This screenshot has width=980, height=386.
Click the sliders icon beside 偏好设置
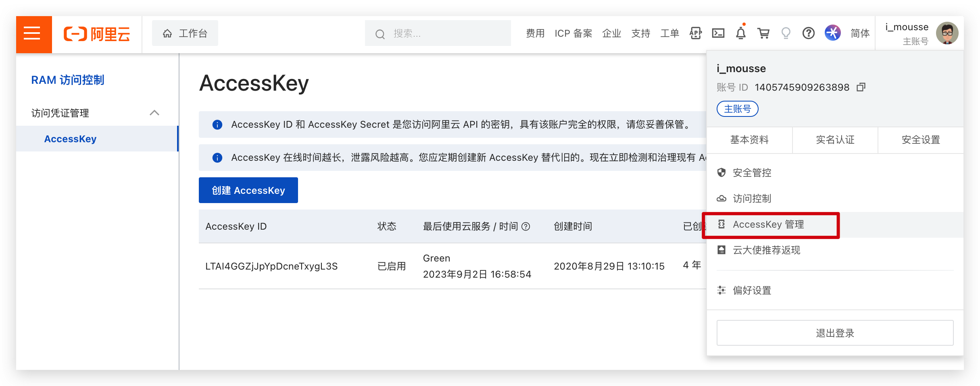(721, 290)
